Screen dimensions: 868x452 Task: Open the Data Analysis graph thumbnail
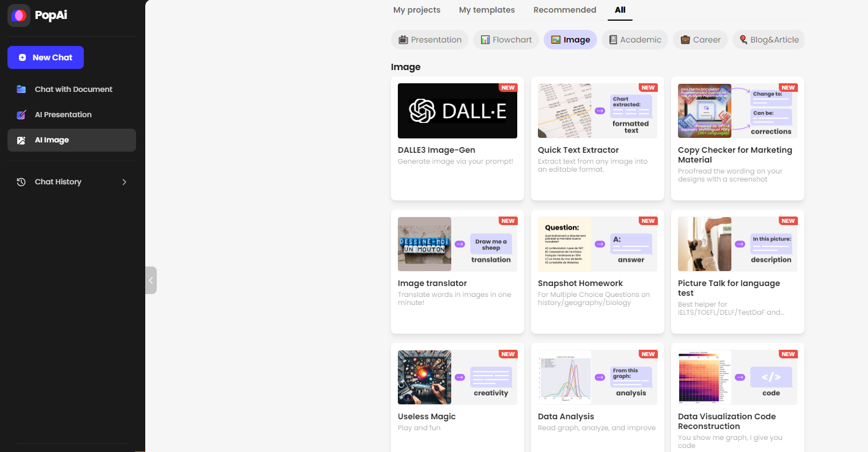pos(564,377)
